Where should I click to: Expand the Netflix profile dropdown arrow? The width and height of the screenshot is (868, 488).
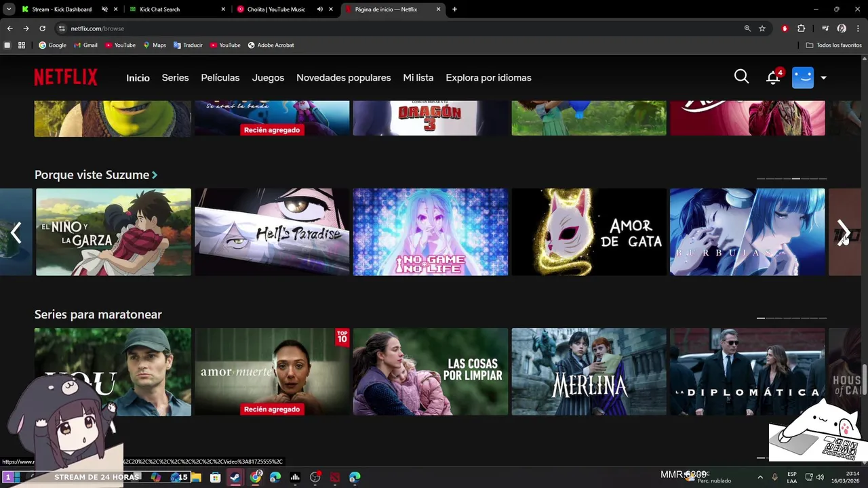(x=823, y=78)
